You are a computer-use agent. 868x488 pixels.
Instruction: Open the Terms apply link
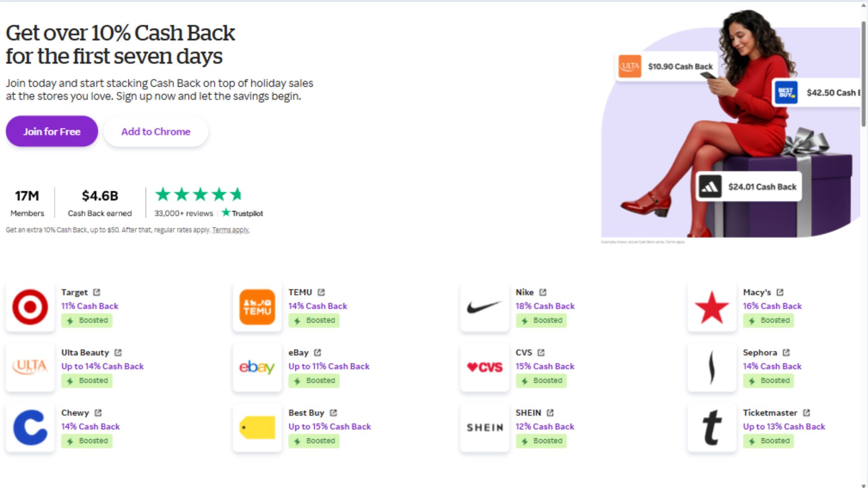231,230
